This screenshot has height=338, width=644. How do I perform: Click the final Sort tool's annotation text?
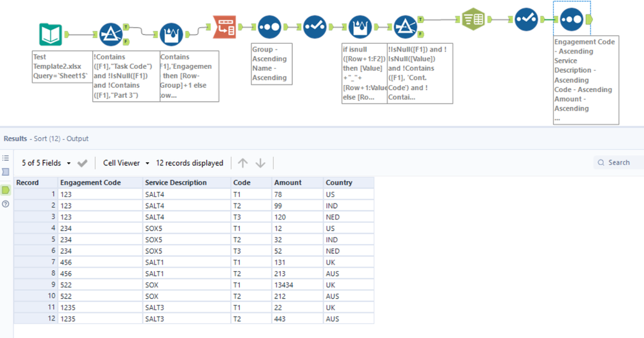(586, 80)
